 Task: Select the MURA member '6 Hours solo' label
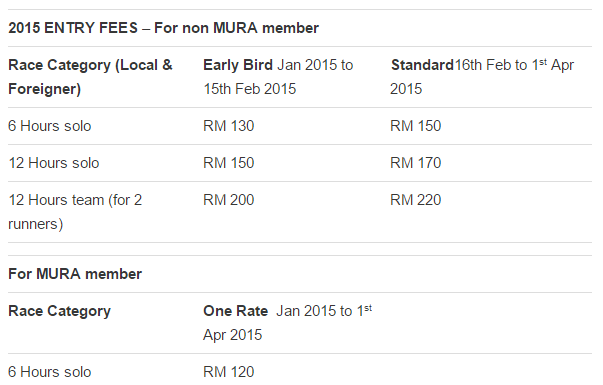[50, 372]
